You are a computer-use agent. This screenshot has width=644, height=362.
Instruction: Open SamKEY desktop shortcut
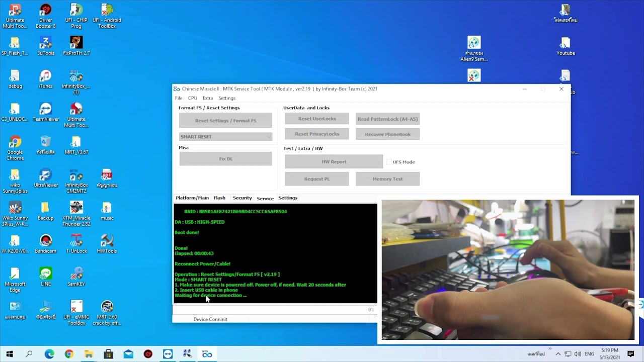(76, 277)
